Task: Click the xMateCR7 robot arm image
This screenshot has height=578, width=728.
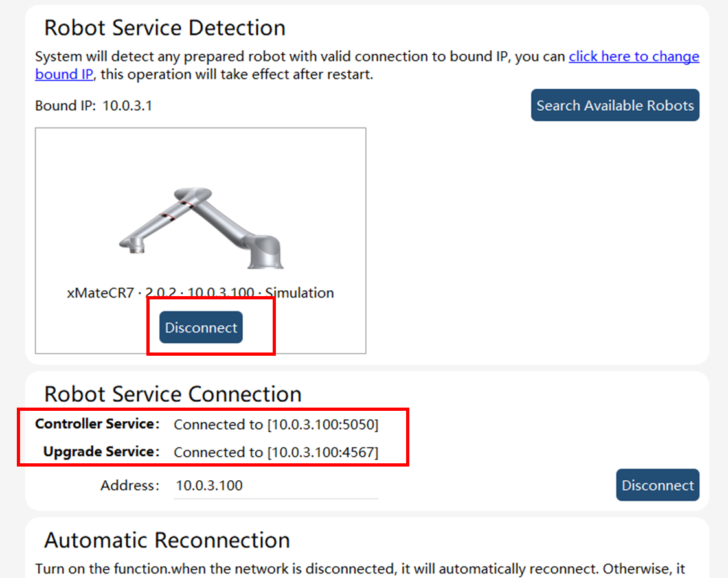Action: pyautogui.click(x=201, y=227)
